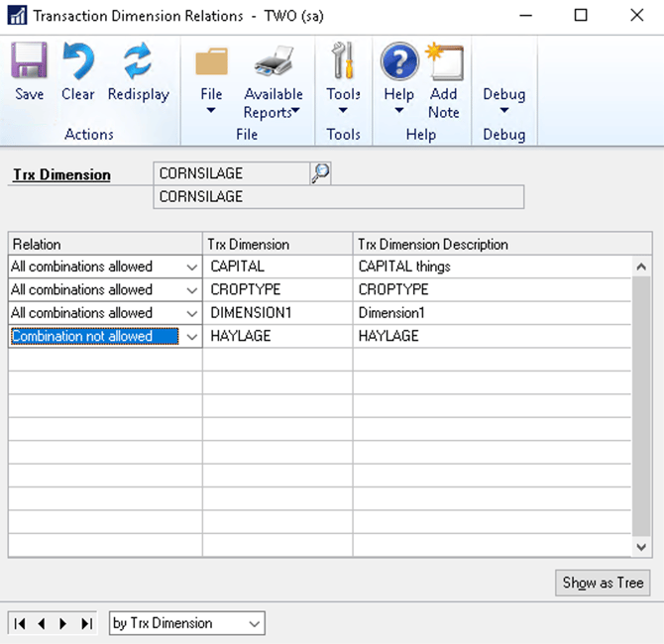Screen dimensions: 664x644
Task: Click the 'CAPITAL things' description cell
Action: point(493,267)
